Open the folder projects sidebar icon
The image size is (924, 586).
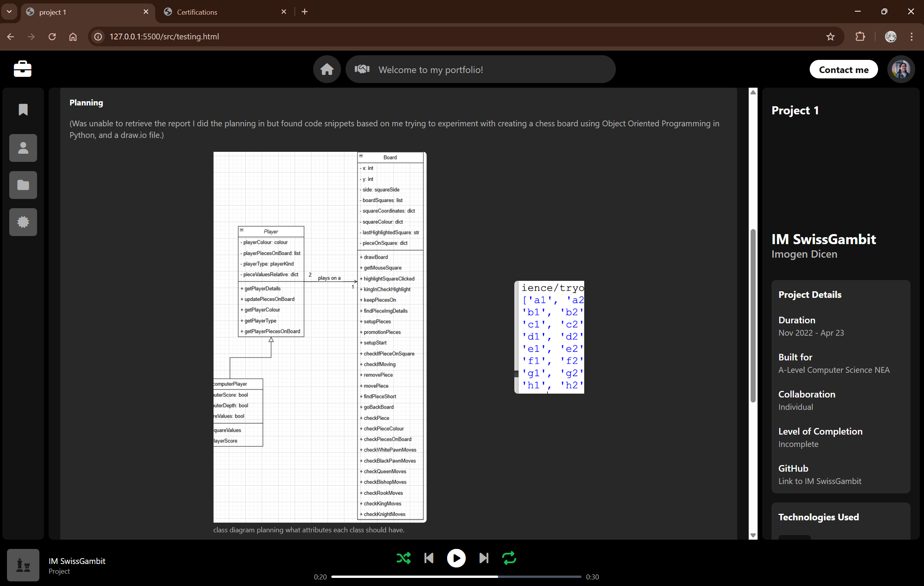point(23,185)
